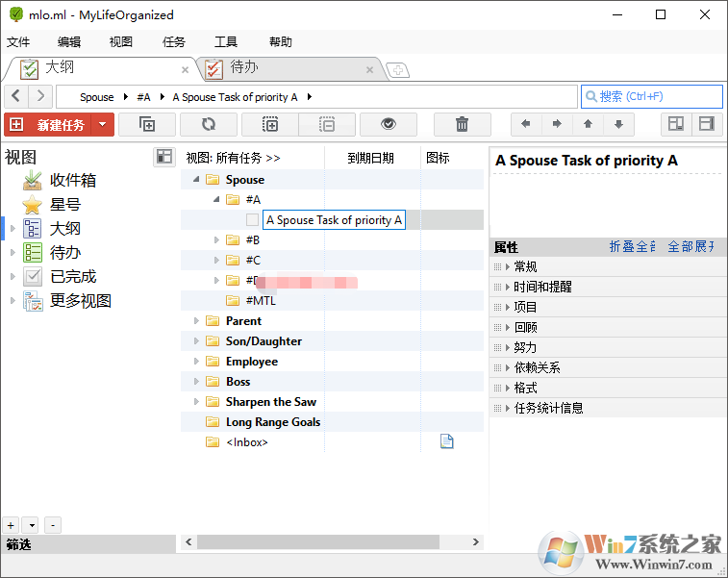Expand the #B folder
Viewport: 728px width, 578px height.
(216, 240)
